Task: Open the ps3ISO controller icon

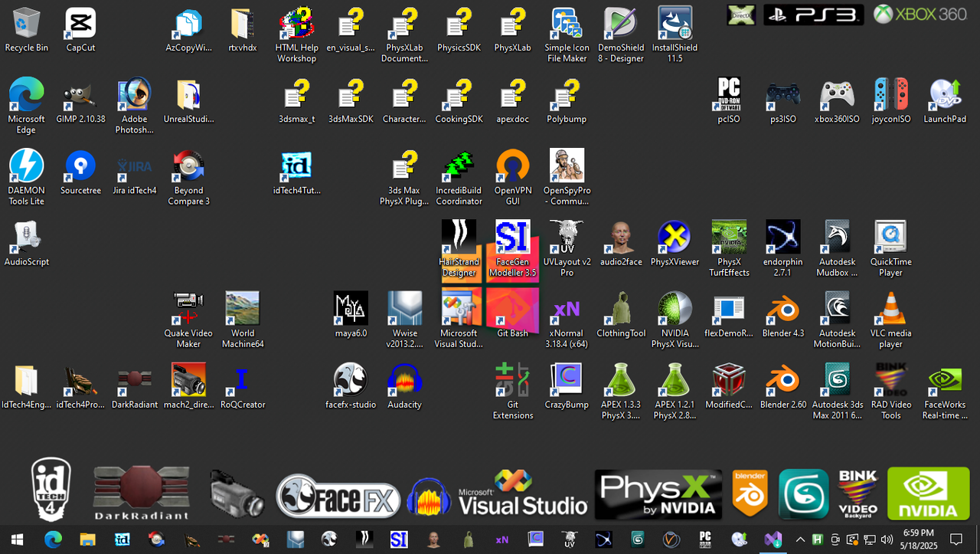Action: [782, 101]
